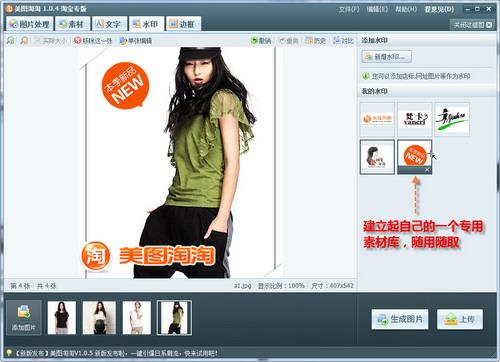Click the 上传 upload button
The height and width of the screenshot is (362, 500).
pos(460,319)
